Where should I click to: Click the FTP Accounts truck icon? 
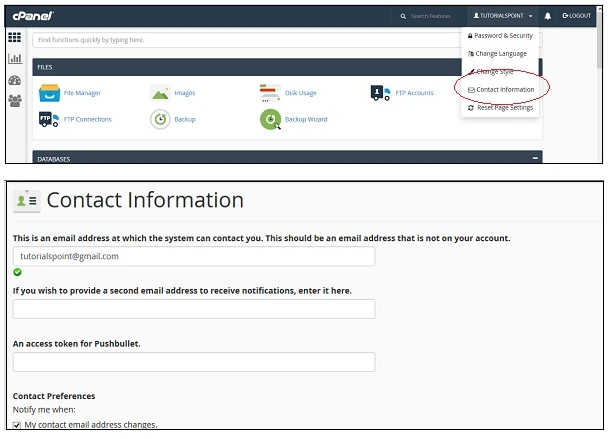point(380,93)
